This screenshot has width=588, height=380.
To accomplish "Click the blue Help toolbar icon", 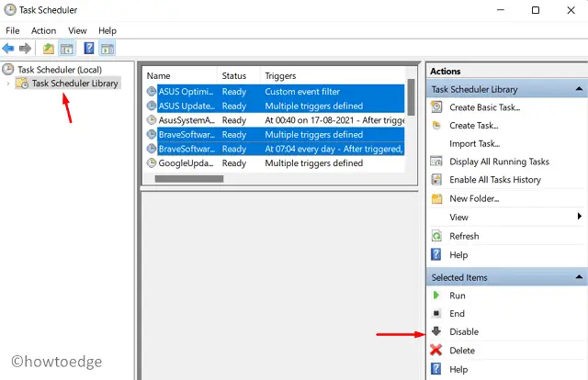I will click(x=89, y=48).
